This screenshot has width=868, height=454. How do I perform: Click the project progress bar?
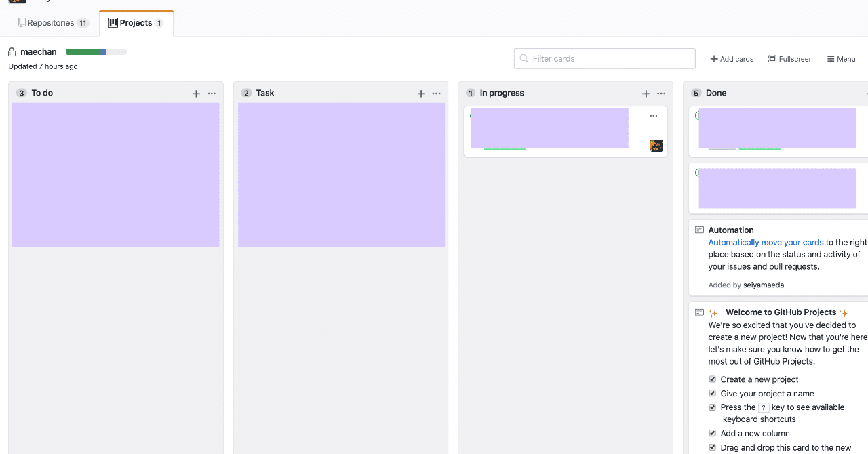click(96, 51)
